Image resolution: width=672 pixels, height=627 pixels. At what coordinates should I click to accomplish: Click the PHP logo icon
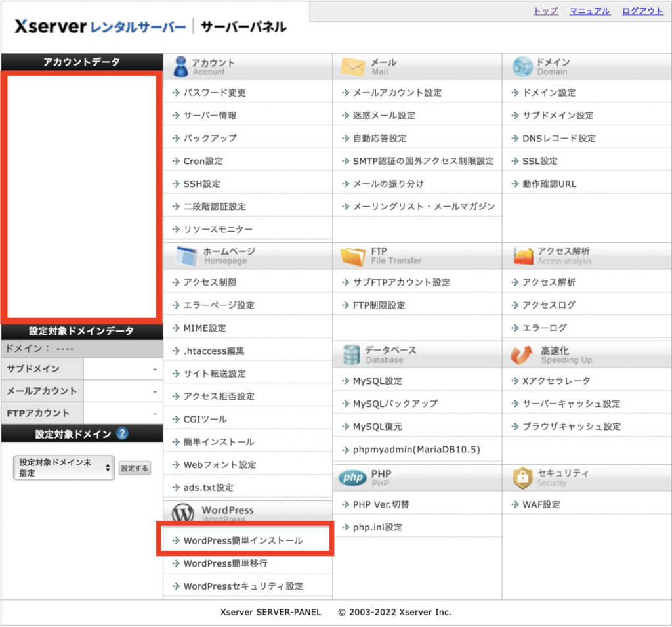coord(352,478)
